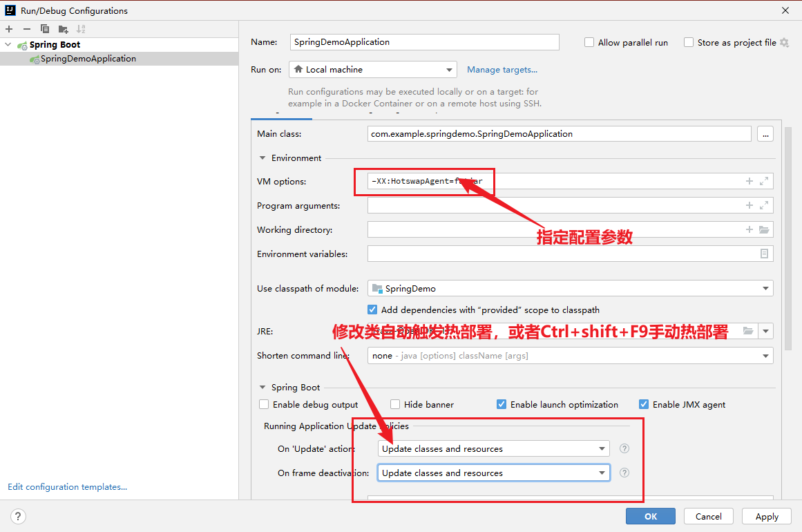802x532 pixels.
Task: Expand VM options field editor
Action: (x=764, y=181)
